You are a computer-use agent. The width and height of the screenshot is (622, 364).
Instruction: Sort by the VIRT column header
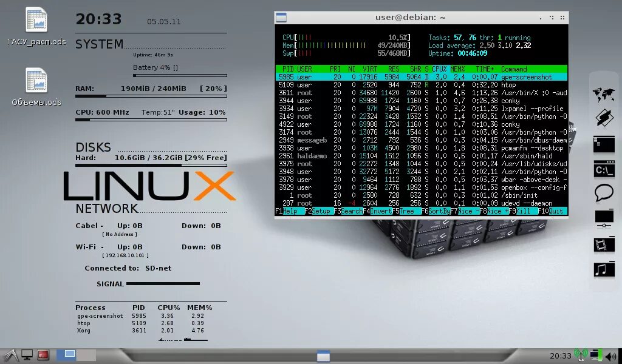tap(370, 69)
